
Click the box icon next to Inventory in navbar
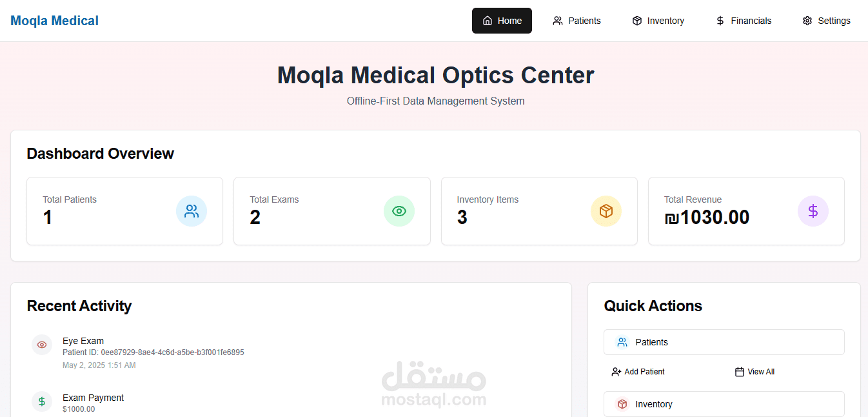(637, 21)
